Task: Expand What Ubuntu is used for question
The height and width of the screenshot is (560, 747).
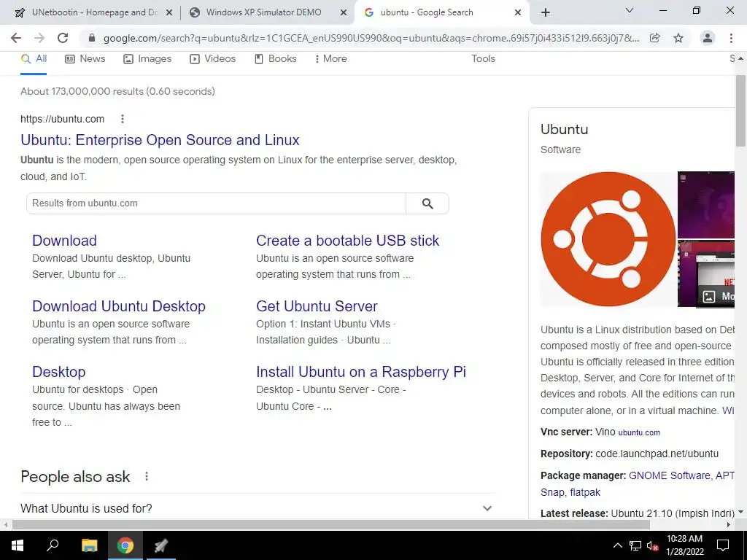Action: (x=258, y=508)
